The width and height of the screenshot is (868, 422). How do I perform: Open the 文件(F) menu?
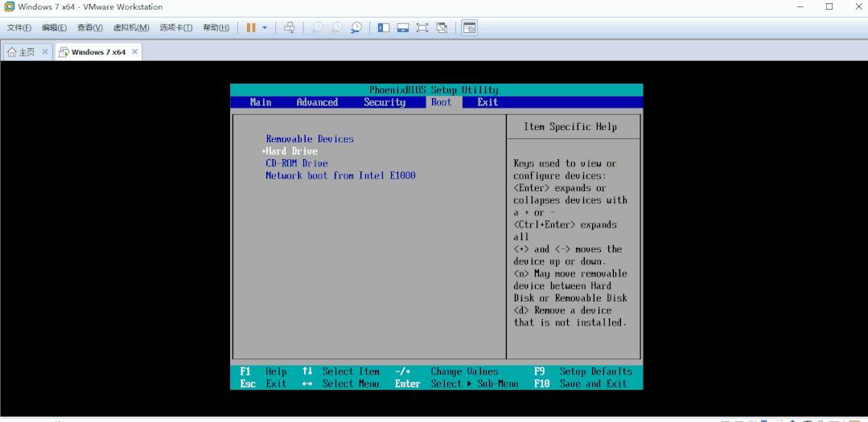[19, 27]
